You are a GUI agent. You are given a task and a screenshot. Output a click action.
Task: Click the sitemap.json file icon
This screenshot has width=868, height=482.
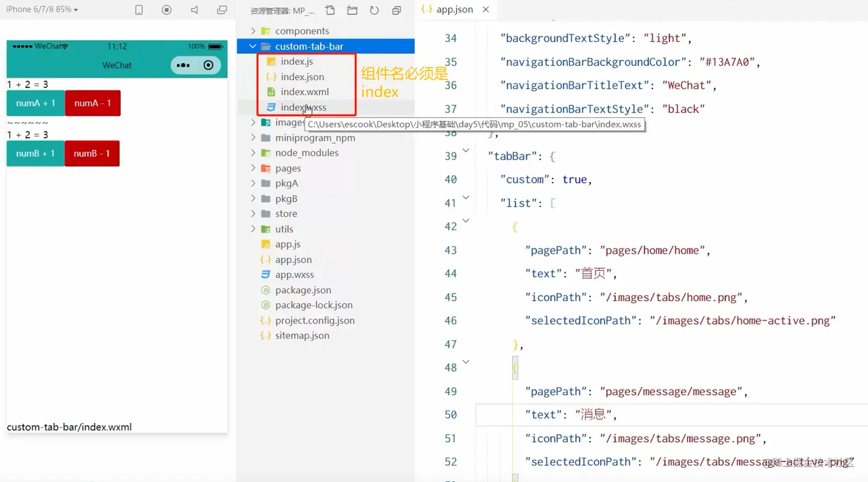point(265,336)
